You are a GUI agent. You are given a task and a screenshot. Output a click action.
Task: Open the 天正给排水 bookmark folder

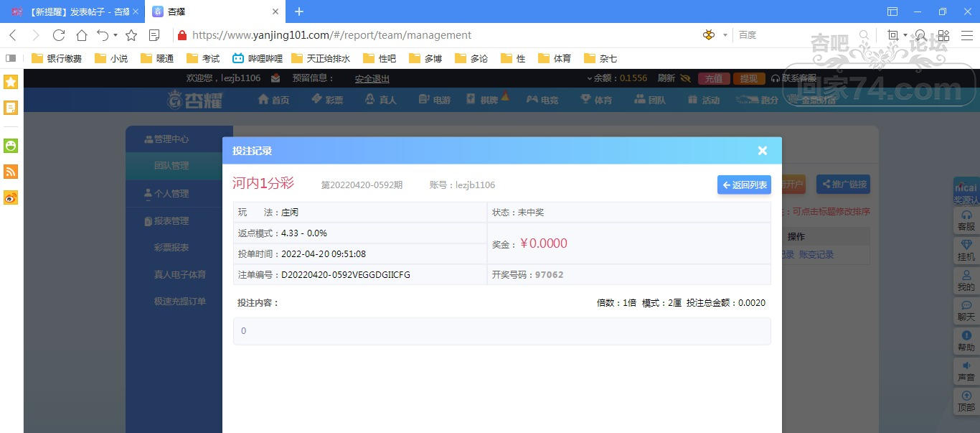coord(321,58)
